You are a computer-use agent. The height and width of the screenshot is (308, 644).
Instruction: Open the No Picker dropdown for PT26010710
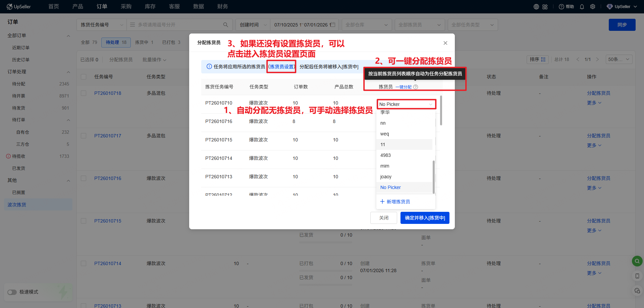click(406, 104)
